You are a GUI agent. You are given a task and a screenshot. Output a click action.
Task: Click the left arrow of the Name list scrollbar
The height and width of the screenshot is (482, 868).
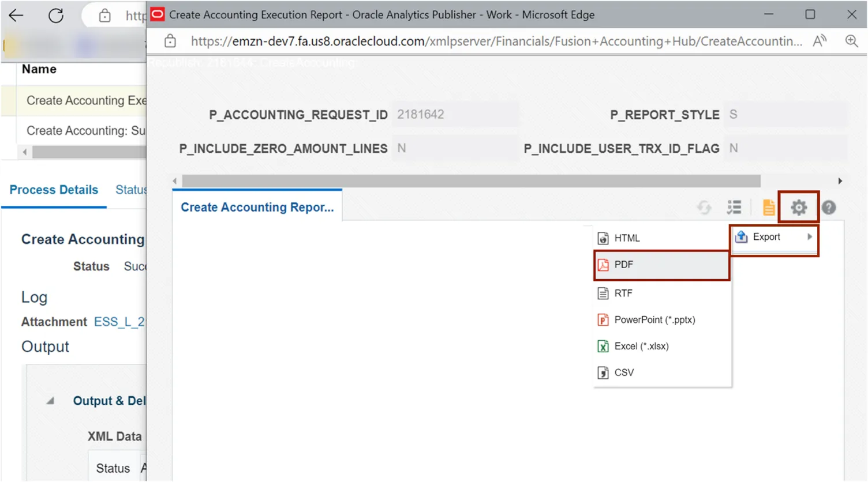point(24,152)
